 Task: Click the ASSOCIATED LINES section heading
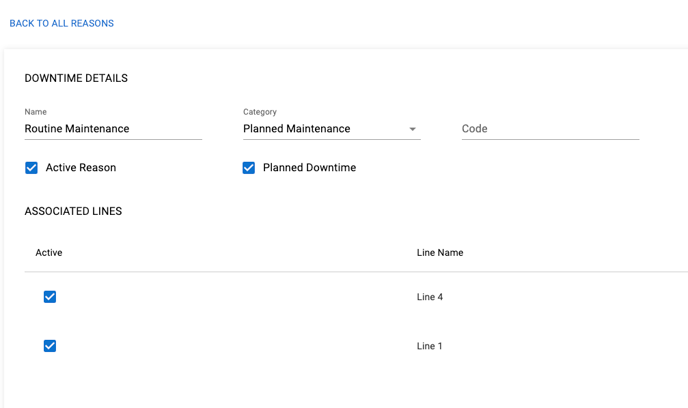pyautogui.click(x=73, y=212)
